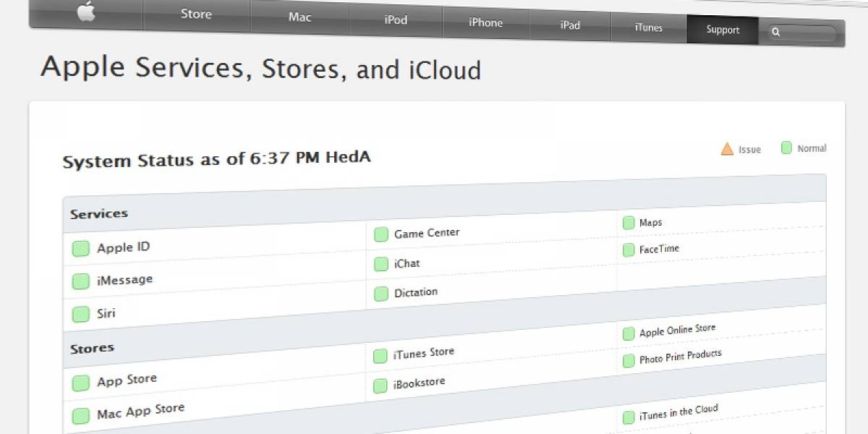
Task: Click the Services section header
Action: pos(99,214)
